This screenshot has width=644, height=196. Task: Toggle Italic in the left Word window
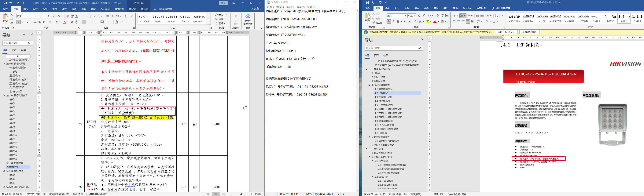tap(23, 22)
